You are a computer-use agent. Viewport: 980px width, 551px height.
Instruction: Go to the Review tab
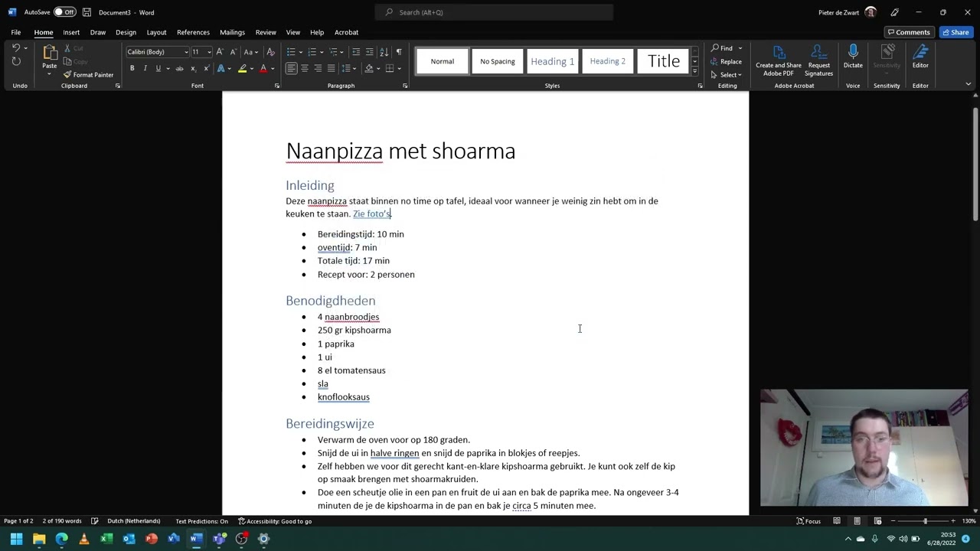coord(266,32)
